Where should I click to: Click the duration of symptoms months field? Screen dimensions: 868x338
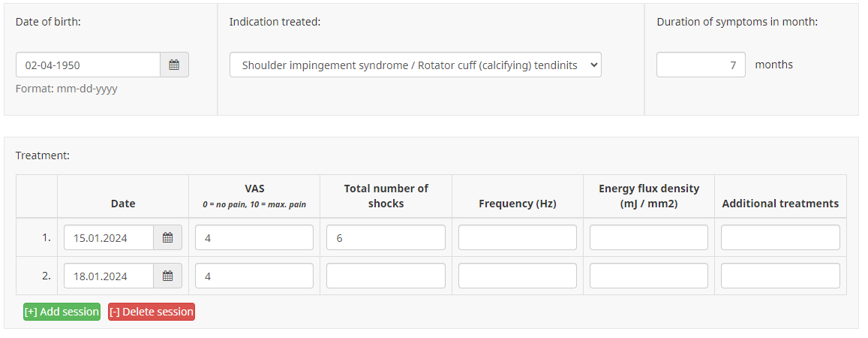pos(701,65)
